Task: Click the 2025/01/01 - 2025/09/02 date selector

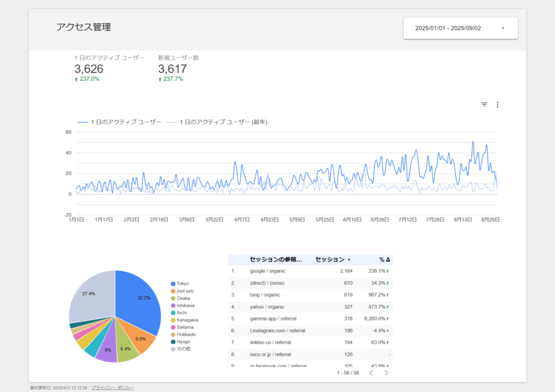Action: pyautogui.click(x=448, y=28)
